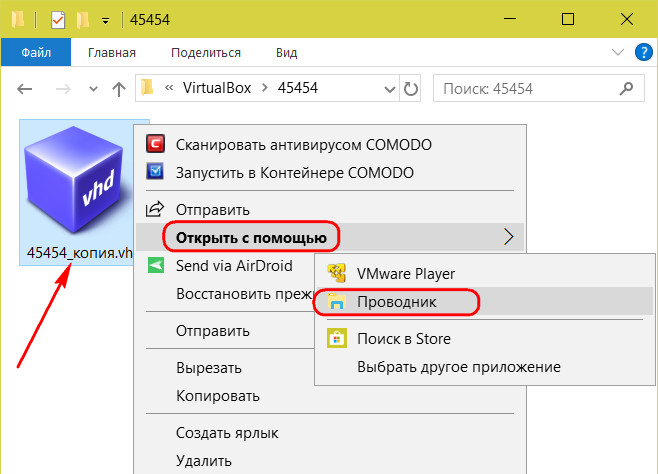The width and height of the screenshot is (658, 474).
Task: Go up one folder level
Action: 119,89
